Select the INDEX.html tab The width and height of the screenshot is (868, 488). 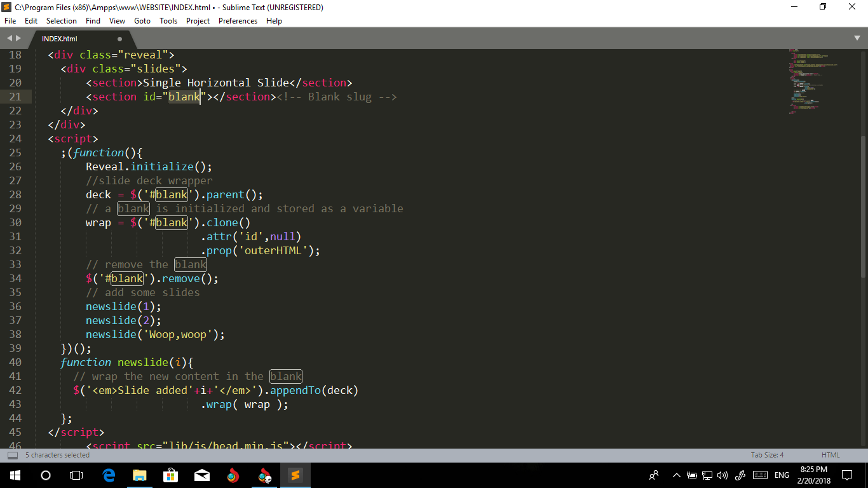pos(60,38)
